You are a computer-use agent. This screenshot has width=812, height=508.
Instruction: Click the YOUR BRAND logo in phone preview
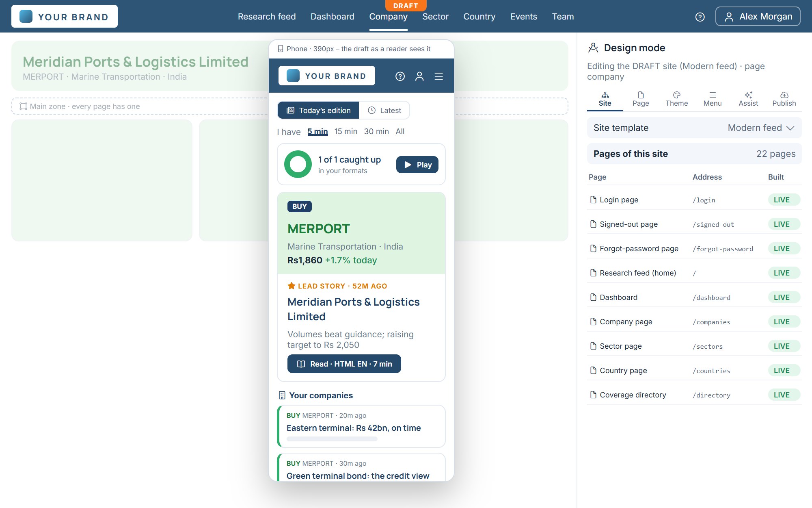(327, 76)
